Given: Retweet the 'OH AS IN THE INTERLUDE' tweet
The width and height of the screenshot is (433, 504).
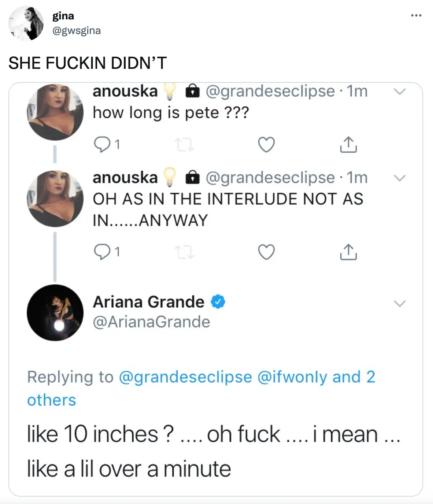Looking at the screenshot, I should (184, 252).
